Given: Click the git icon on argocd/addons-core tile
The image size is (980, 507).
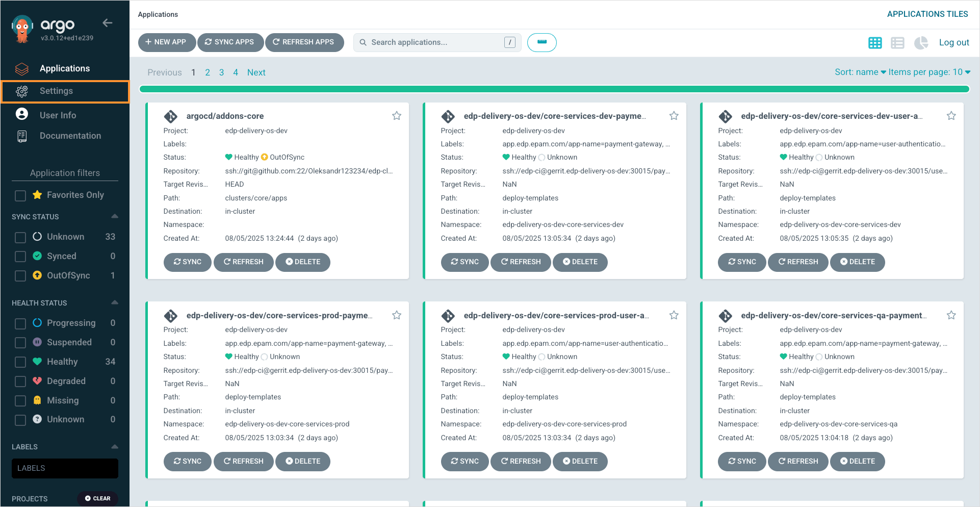Looking at the screenshot, I should pyautogui.click(x=171, y=116).
